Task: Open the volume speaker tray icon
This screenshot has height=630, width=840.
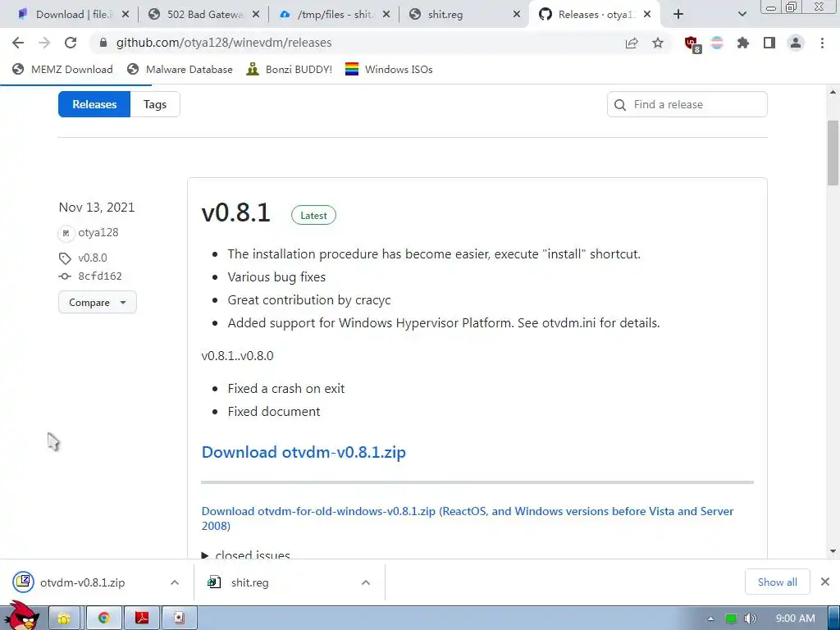Action: pos(751,619)
